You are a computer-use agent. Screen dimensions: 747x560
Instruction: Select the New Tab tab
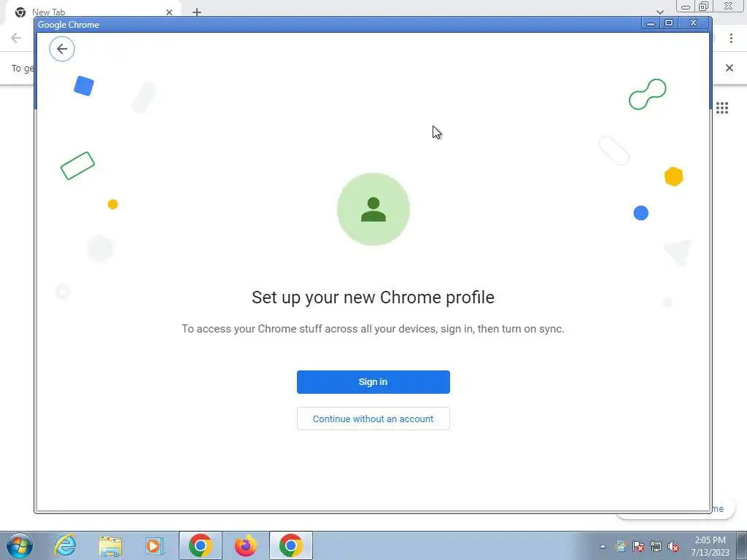pos(93,12)
